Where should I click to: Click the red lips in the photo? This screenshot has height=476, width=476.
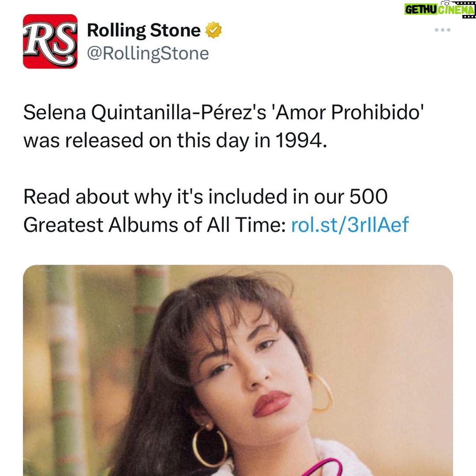tap(271, 403)
